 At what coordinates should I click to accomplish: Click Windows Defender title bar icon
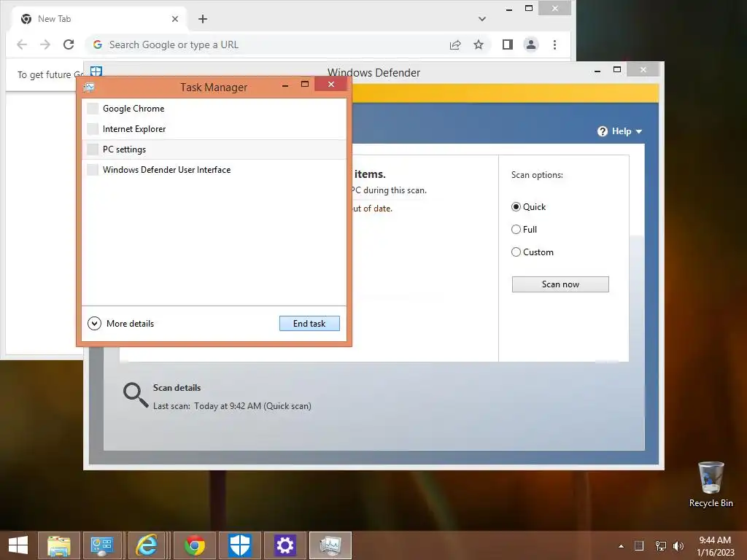point(96,71)
